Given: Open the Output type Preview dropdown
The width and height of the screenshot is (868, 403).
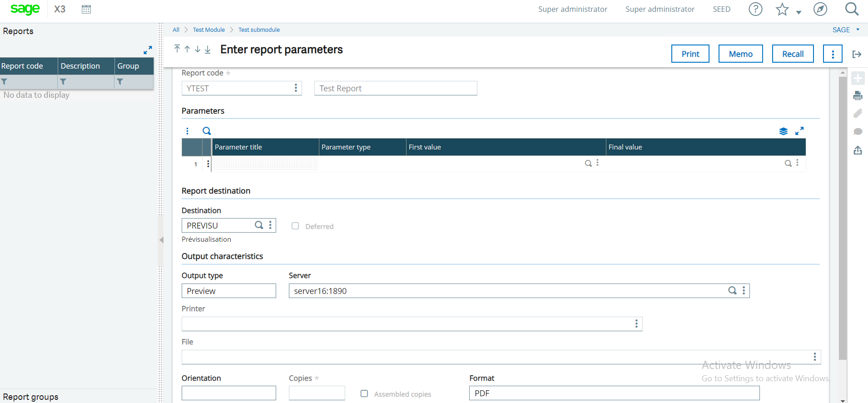Looking at the screenshot, I should pos(229,291).
